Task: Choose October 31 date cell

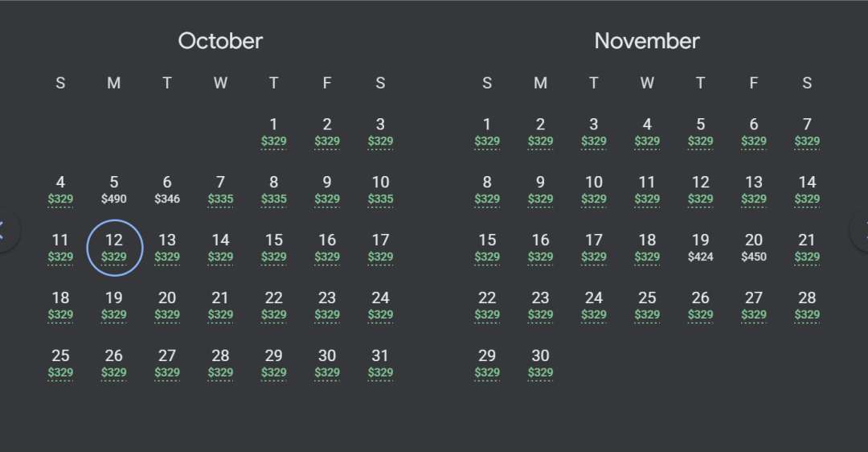Action: click(x=380, y=364)
